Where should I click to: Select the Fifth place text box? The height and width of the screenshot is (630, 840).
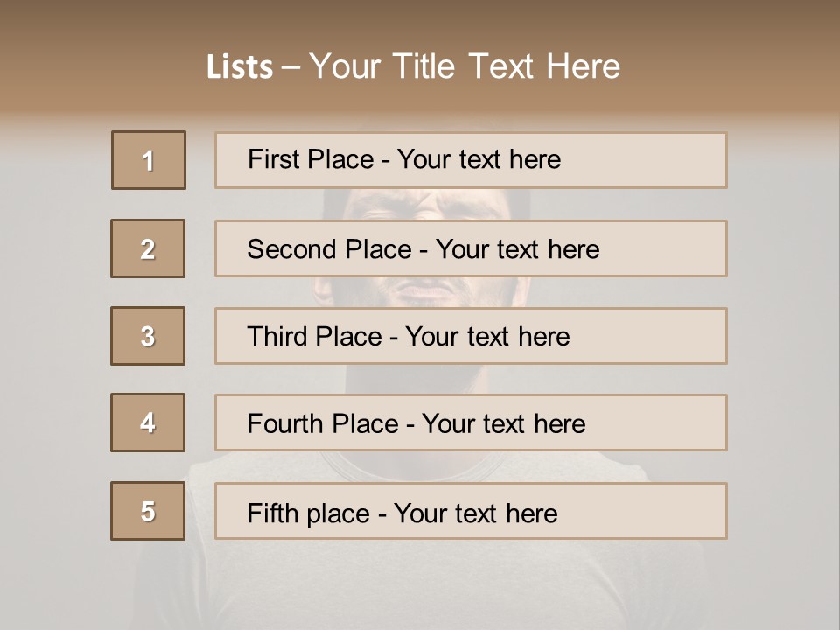(471, 510)
